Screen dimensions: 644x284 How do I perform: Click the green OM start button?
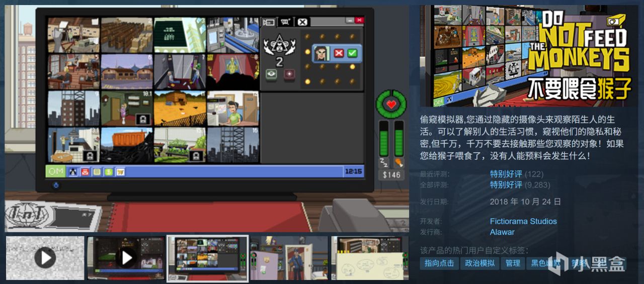point(56,171)
